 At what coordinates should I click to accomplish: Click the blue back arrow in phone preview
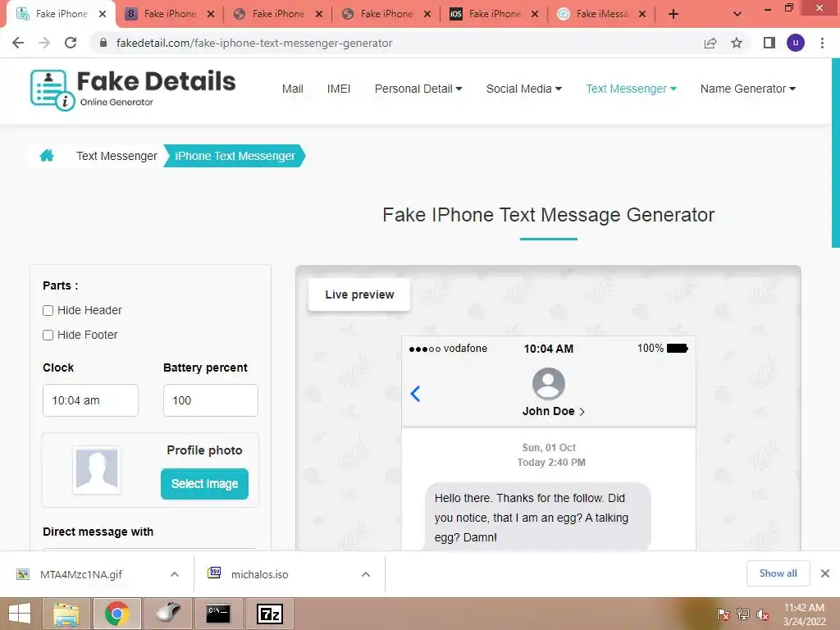[415, 394]
